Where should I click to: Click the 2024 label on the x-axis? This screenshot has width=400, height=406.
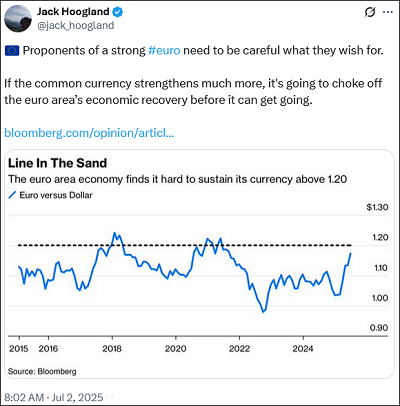[x=303, y=349]
